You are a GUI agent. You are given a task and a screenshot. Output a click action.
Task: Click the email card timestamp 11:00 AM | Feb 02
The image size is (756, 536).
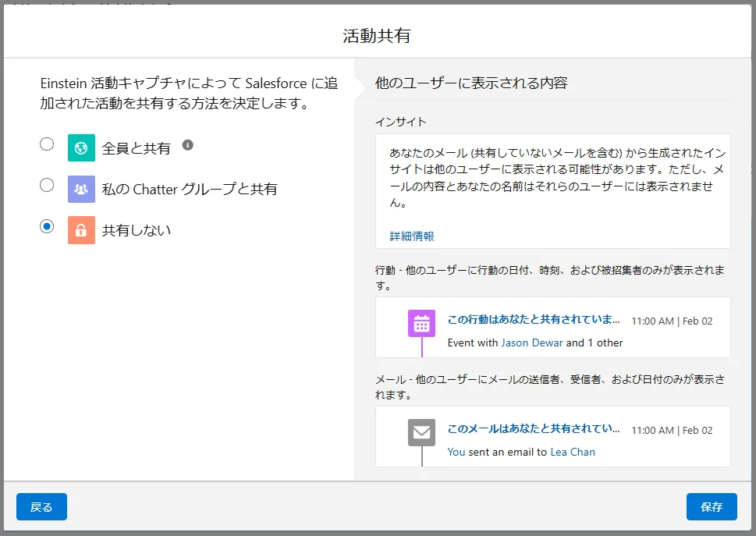672,431
